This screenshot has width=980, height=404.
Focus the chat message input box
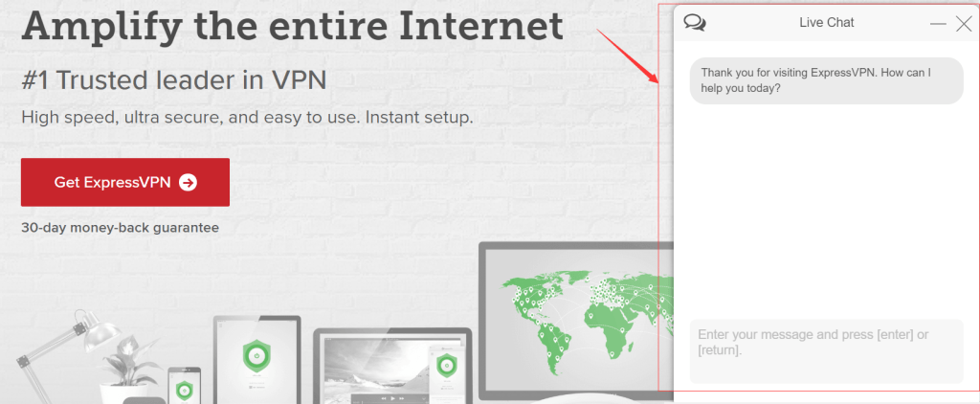coord(826,350)
